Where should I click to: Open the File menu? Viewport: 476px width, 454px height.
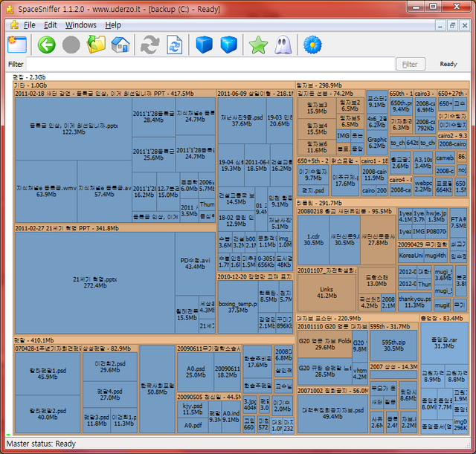[x=30, y=25]
